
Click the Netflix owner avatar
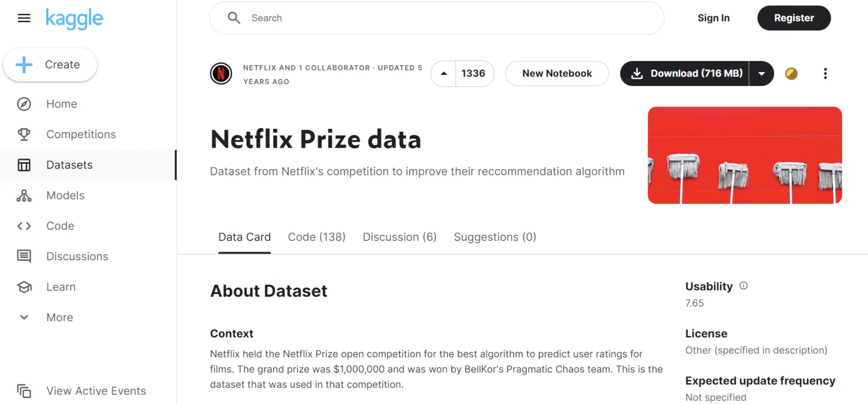click(x=221, y=74)
